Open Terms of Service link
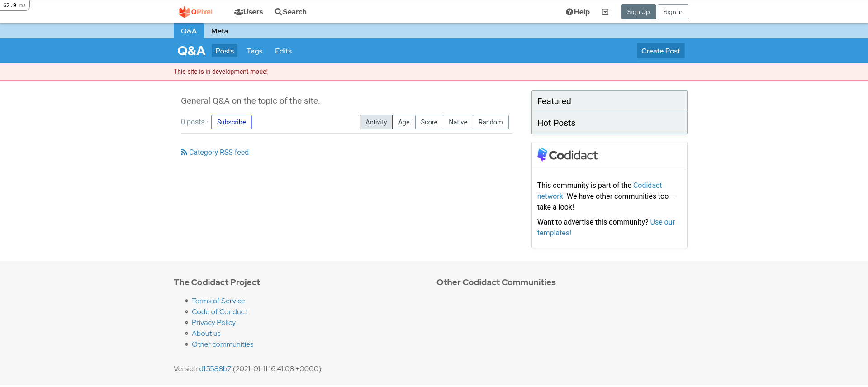 coord(218,301)
